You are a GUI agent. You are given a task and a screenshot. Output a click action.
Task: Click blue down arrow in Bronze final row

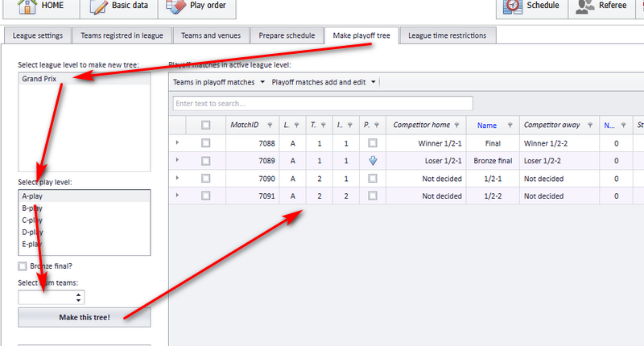tap(373, 161)
